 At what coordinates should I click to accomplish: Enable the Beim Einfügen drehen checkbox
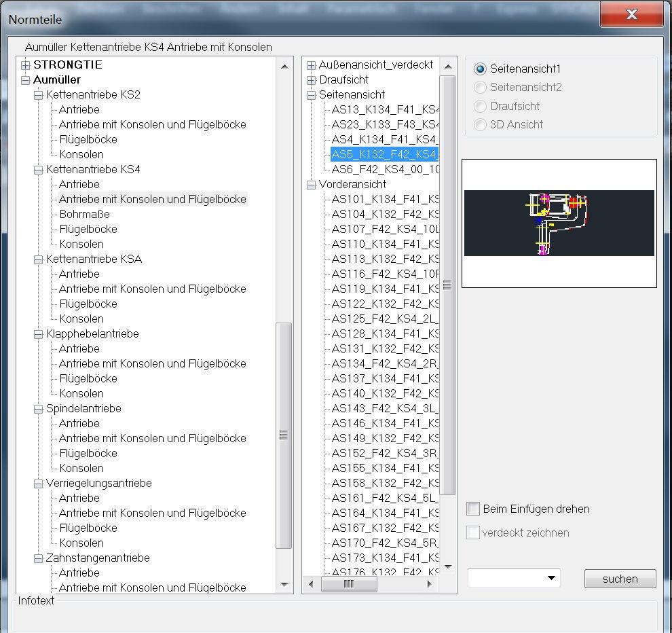(473, 509)
